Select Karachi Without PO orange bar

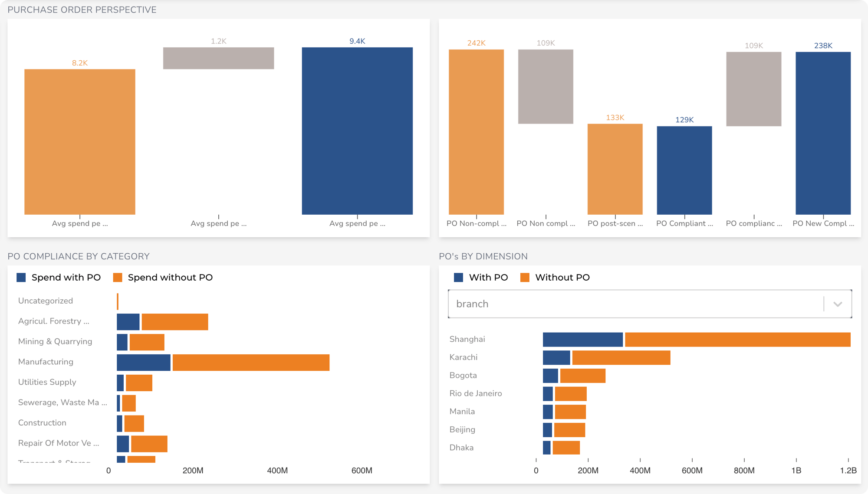tap(621, 358)
